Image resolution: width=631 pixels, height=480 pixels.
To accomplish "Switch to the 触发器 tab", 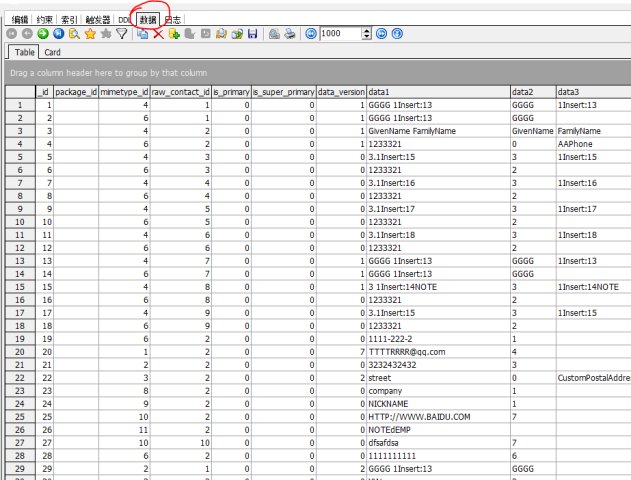I will pyautogui.click(x=98, y=20).
